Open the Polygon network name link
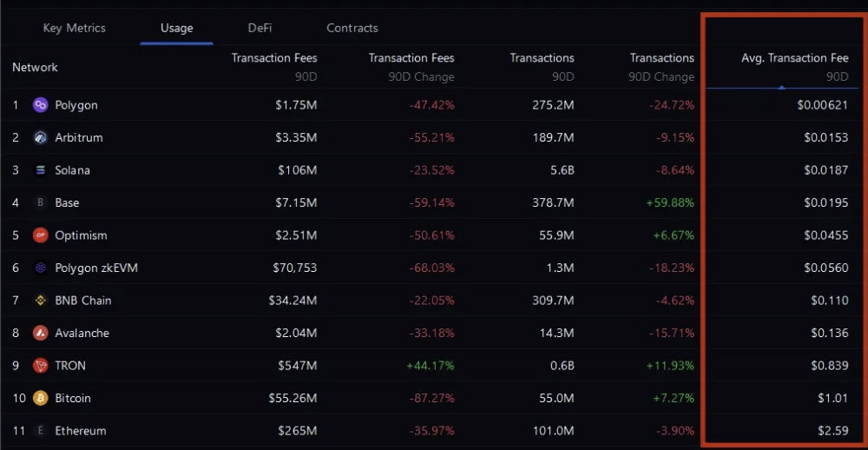This screenshot has width=868, height=450. pos(76,105)
